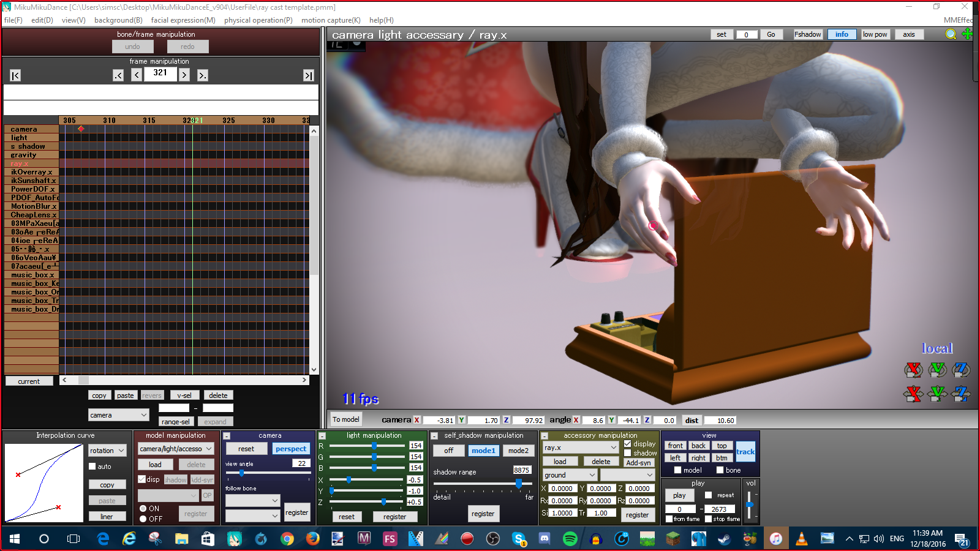Toggle disp checkbox in model manipulation
The height and width of the screenshot is (551, 980).
[142, 479]
